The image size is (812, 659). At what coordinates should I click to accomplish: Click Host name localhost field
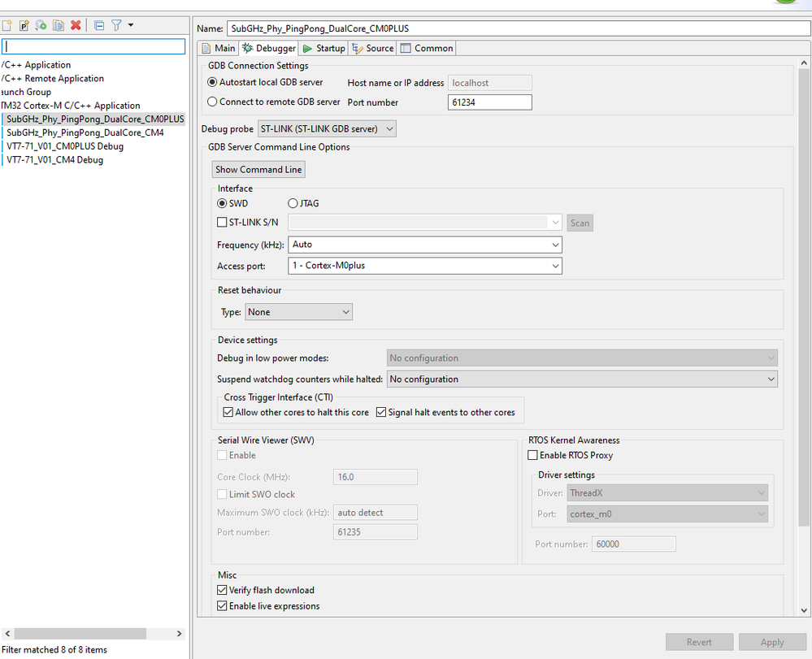pyautogui.click(x=490, y=83)
